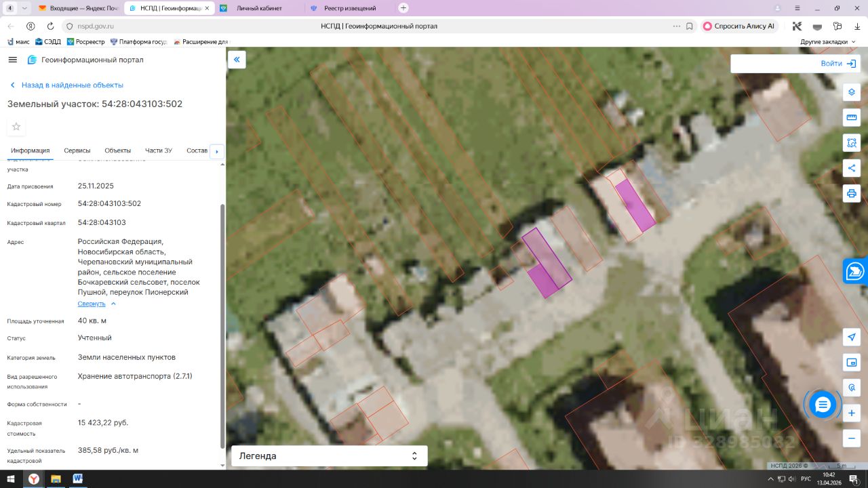
Task: Open the tab list dropdown chevron
Action: (x=25, y=8)
